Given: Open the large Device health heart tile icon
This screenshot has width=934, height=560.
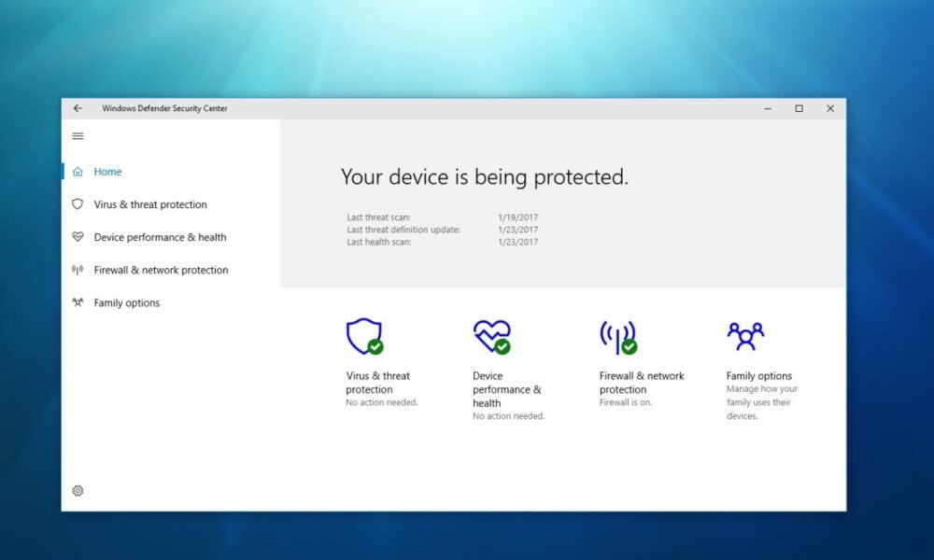Looking at the screenshot, I should pyautogui.click(x=492, y=337).
